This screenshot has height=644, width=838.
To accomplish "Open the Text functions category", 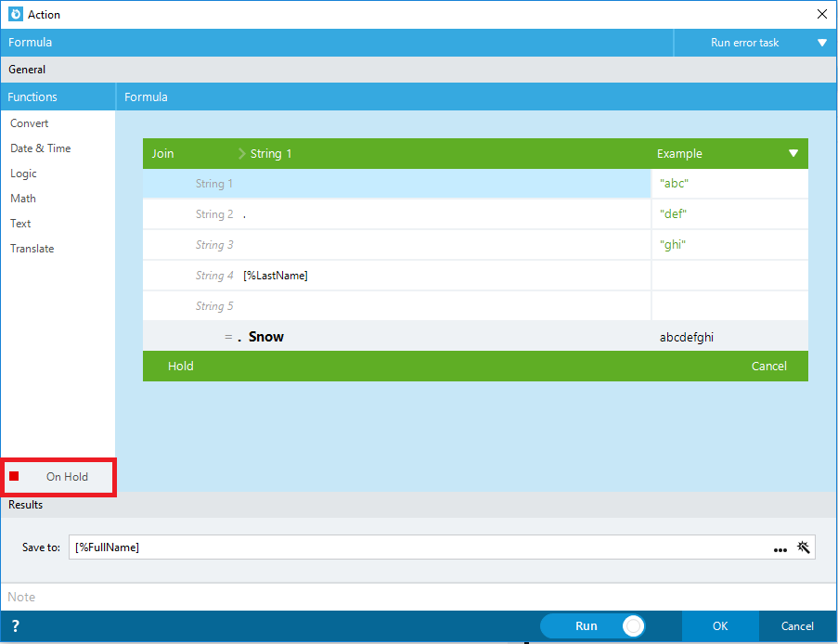I will click(20, 224).
